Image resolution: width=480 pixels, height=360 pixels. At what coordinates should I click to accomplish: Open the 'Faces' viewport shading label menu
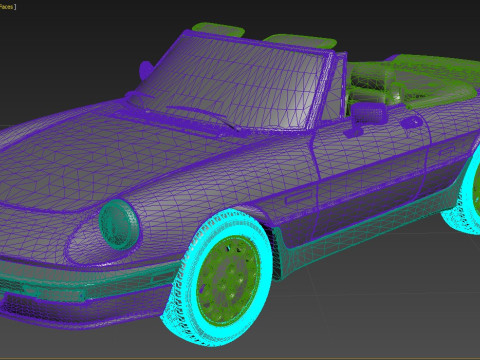pyautogui.click(x=7, y=6)
